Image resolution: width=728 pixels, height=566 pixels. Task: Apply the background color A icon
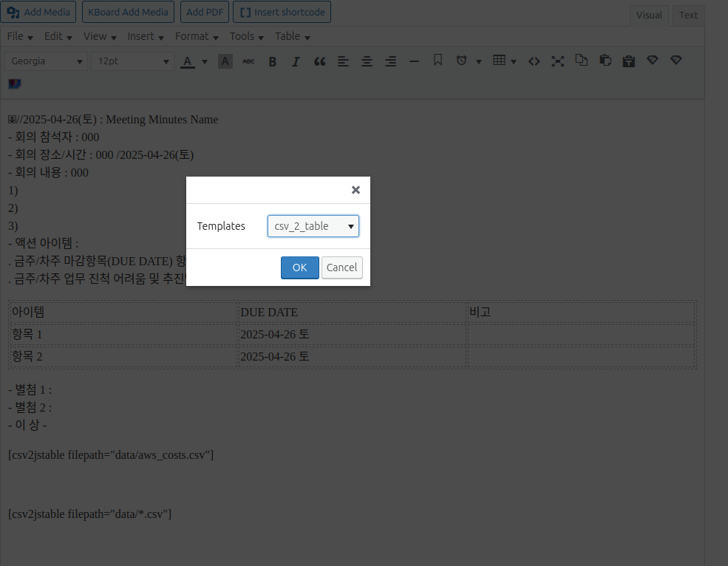coord(225,61)
